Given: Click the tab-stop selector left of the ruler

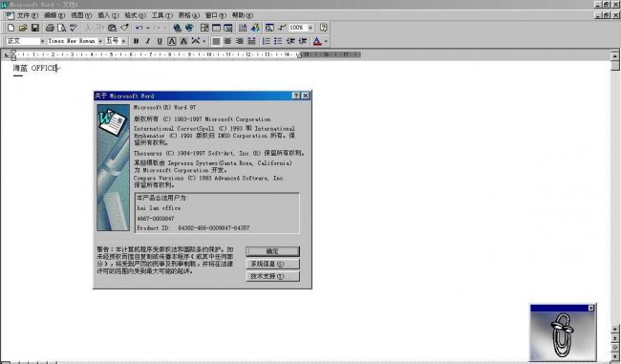Looking at the screenshot, I should (7, 54).
